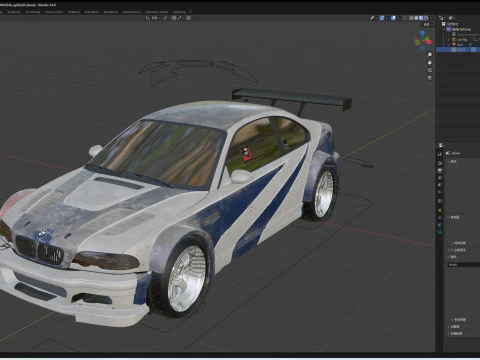480x360 pixels.
Task: Expand the Car Rig item in outliner
Action: coord(449,39)
